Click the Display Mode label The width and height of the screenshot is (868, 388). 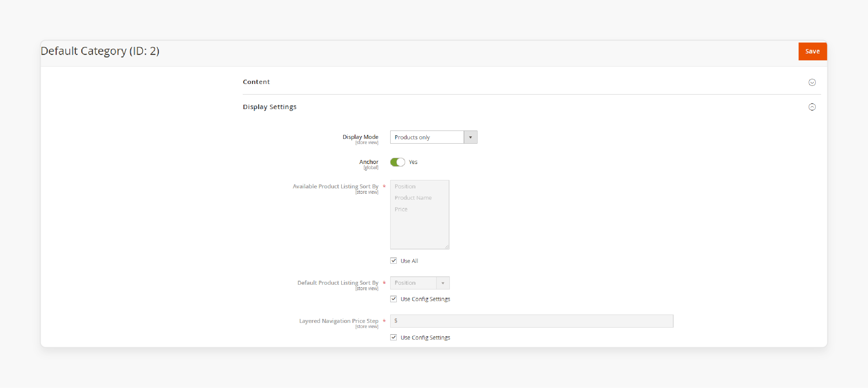[360, 137]
